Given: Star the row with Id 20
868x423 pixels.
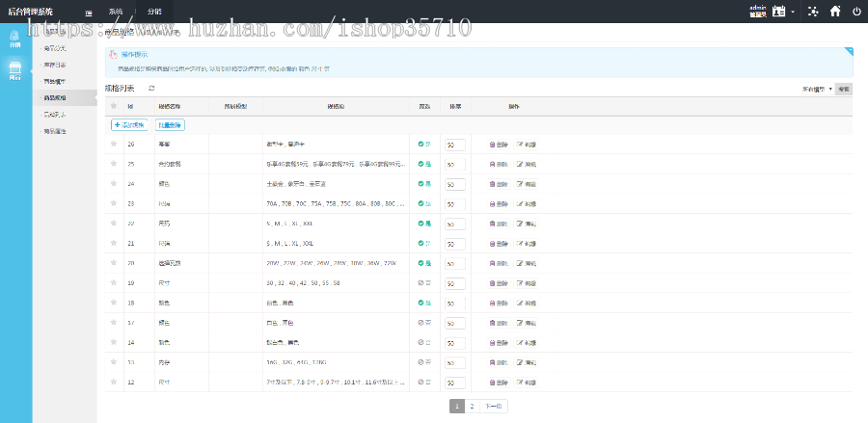Looking at the screenshot, I should [x=114, y=263].
